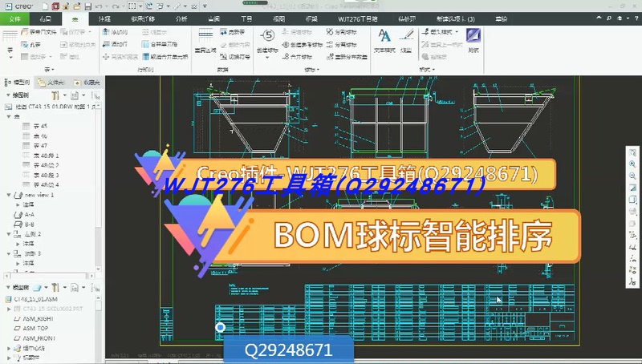Switch to the View ribbon tab
Viewport: 642px width, 364px height.
(278, 18)
